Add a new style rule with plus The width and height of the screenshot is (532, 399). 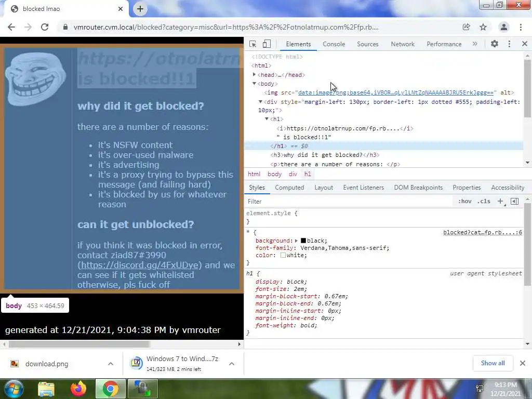(500, 201)
